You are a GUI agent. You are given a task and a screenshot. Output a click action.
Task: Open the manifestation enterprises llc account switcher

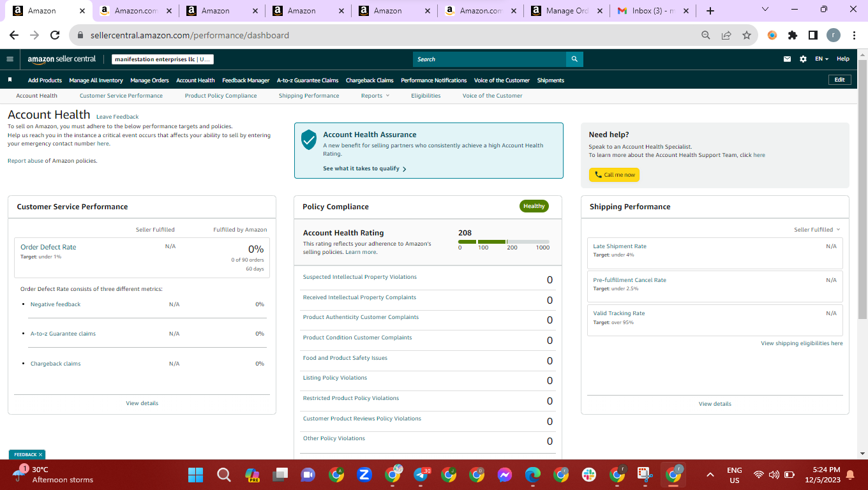163,59
